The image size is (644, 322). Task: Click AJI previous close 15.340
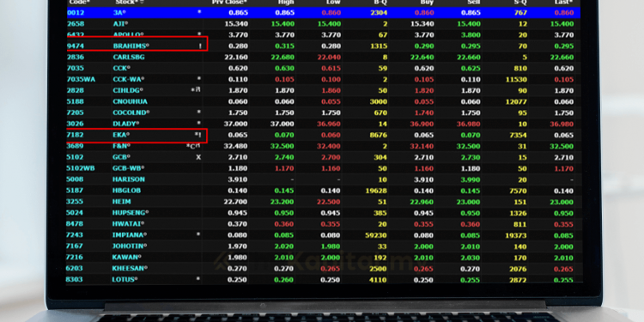[236, 24]
